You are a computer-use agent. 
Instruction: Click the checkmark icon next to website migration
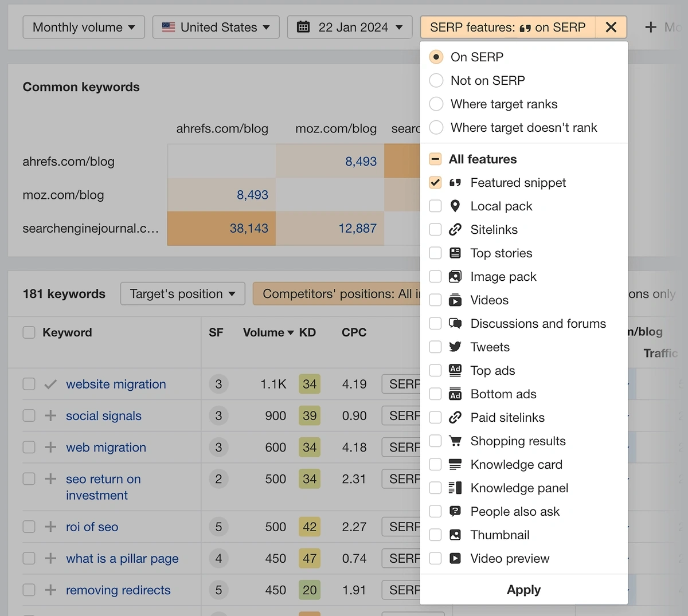point(50,384)
